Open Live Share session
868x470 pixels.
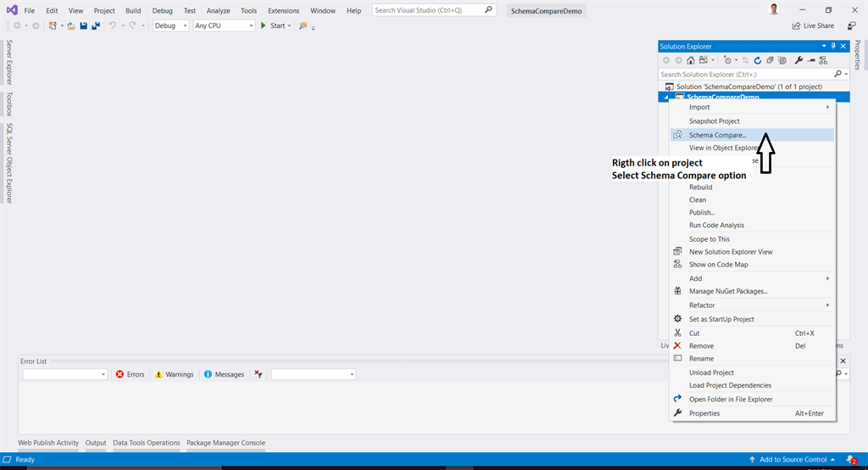(813, 25)
